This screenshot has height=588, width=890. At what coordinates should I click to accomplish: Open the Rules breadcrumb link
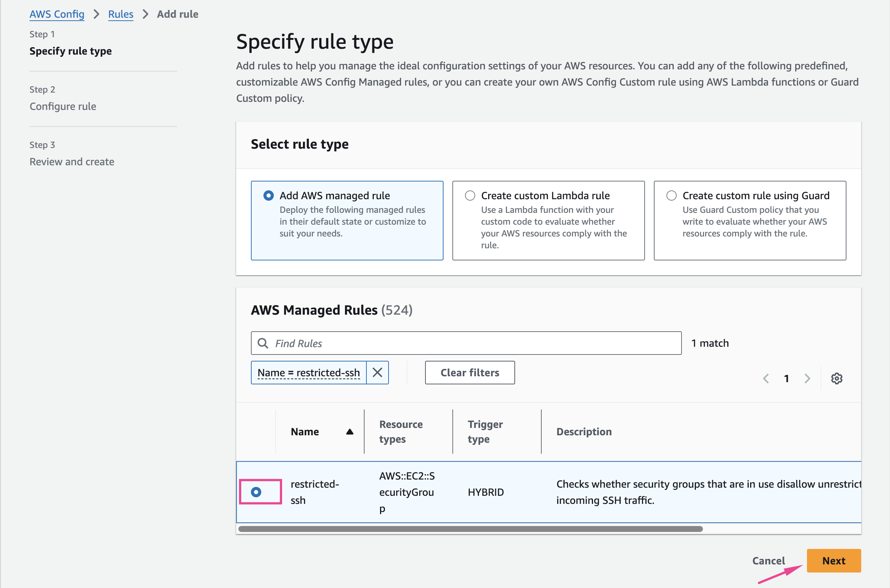point(120,14)
